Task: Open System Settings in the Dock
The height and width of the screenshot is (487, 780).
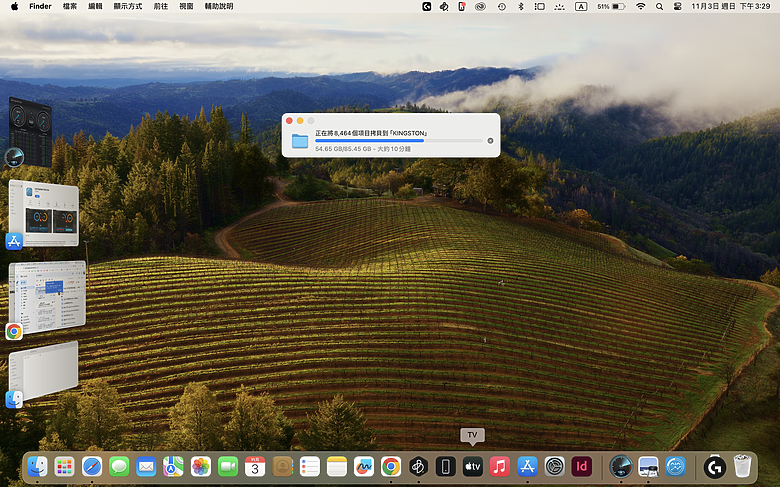Action: click(x=554, y=467)
